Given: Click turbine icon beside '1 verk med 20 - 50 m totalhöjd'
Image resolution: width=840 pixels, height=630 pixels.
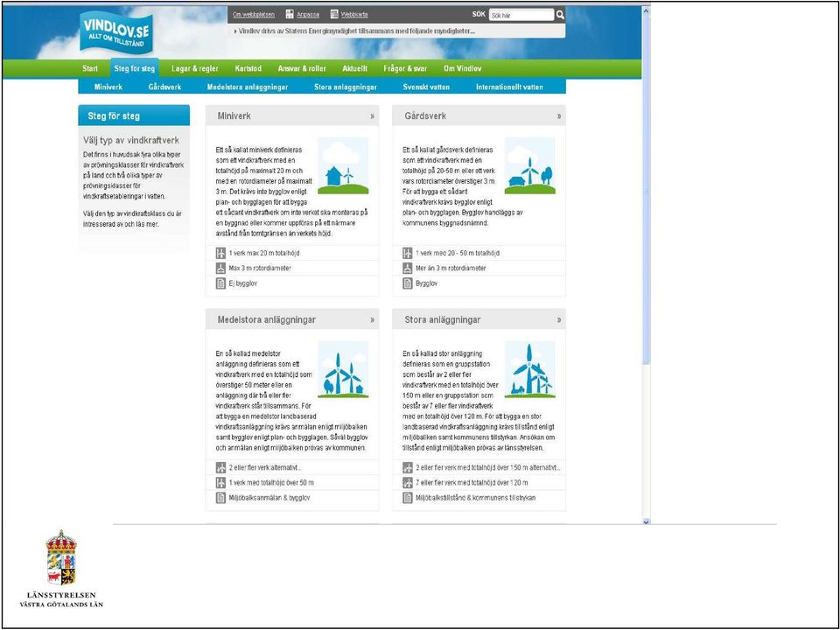Looking at the screenshot, I should point(408,253).
